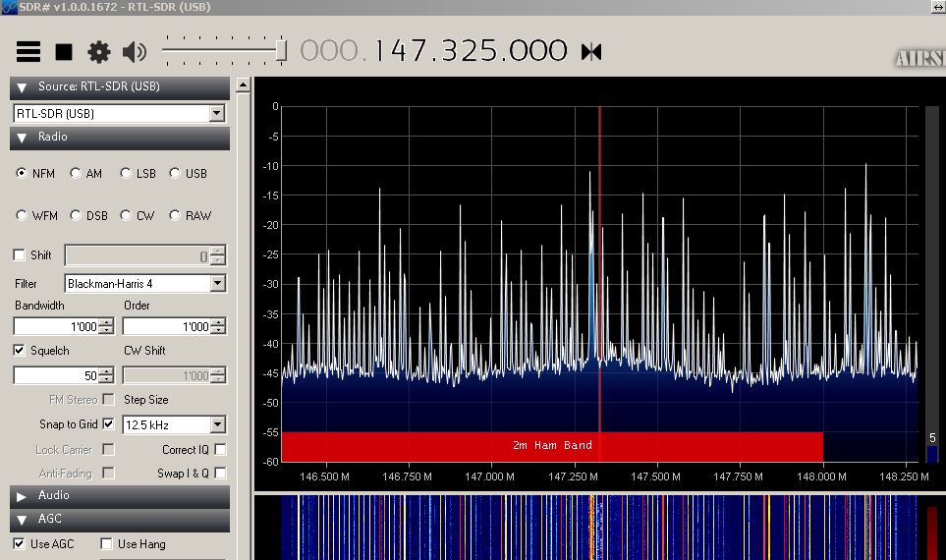This screenshot has width=946, height=560.
Task: Enable the Shift checkbox
Action: click(x=20, y=254)
